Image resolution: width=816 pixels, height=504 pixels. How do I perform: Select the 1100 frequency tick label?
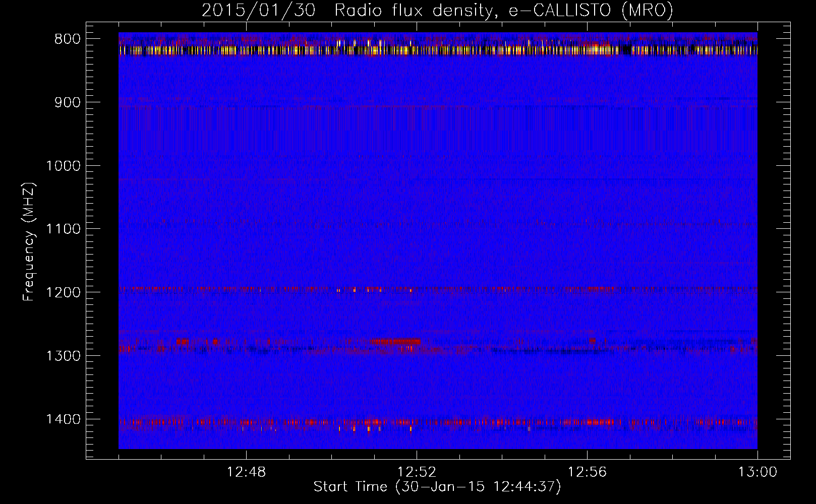pyautogui.click(x=63, y=229)
